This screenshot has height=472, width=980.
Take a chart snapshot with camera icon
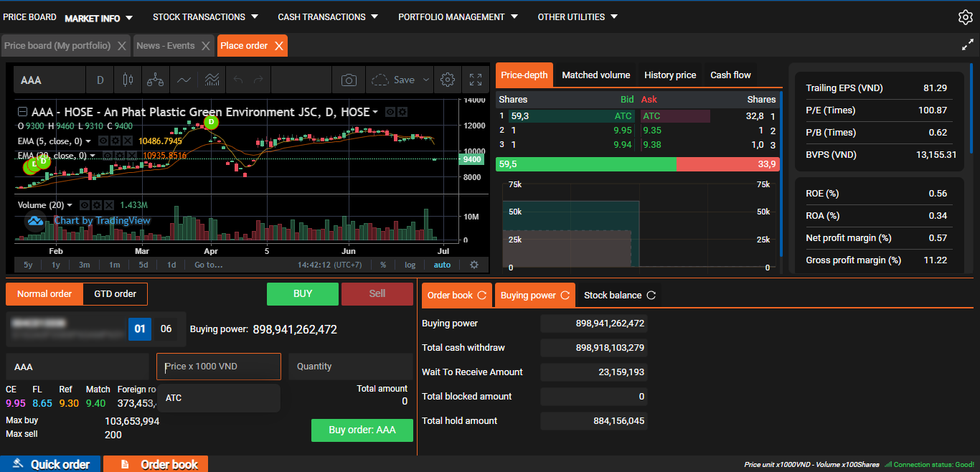pos(349,80)
